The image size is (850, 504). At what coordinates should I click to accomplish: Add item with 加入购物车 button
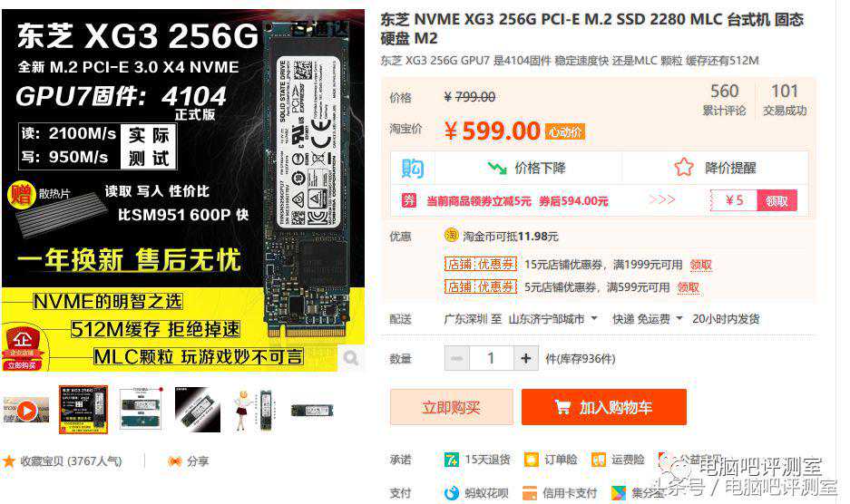tap(604, 407)
